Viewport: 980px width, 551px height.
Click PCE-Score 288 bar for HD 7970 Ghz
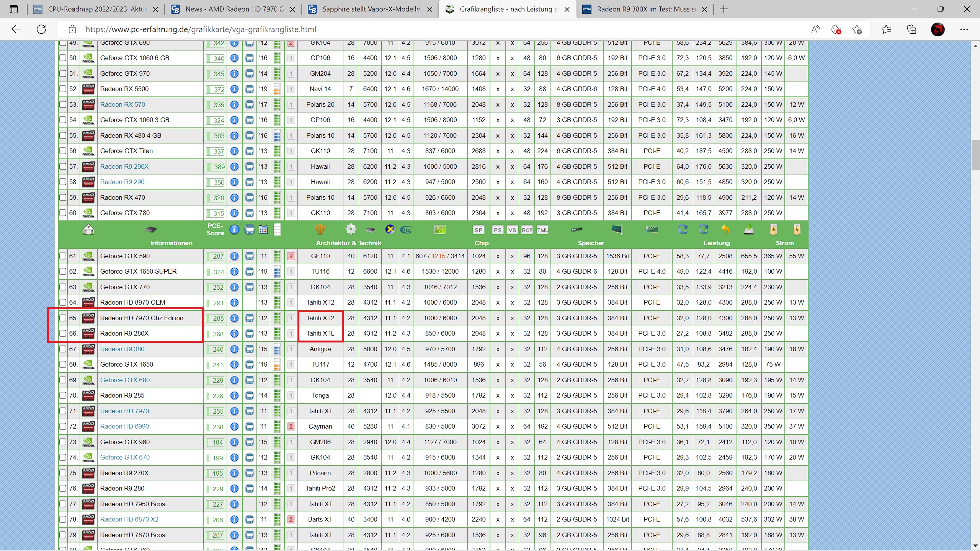pos(216,318)
